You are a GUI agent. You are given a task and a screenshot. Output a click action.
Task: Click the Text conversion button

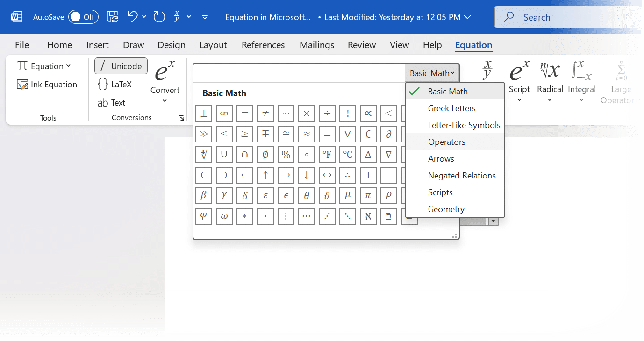(x=112, y=103)
